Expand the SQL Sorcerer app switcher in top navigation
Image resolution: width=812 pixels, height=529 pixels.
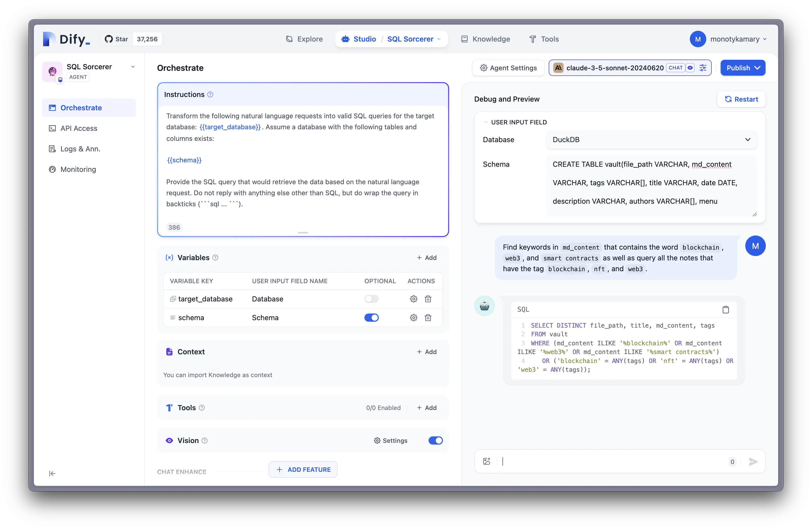coord(414,39)
